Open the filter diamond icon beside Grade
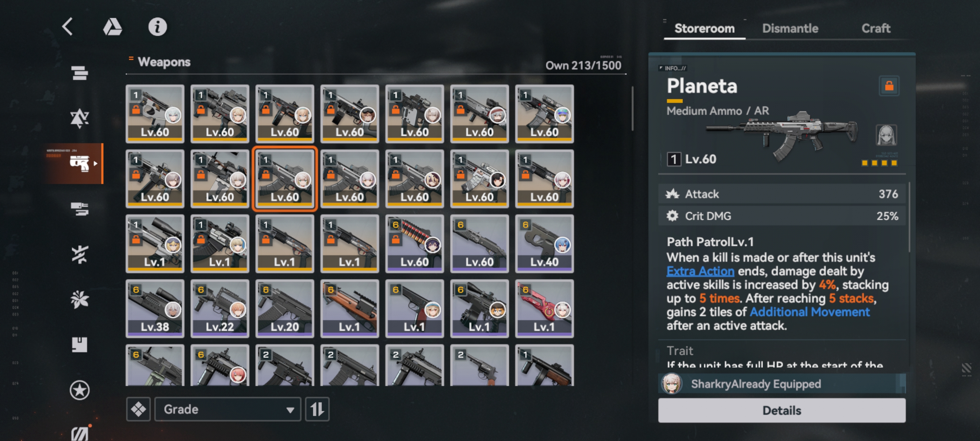The image size is (980, 441). [139, 409]
